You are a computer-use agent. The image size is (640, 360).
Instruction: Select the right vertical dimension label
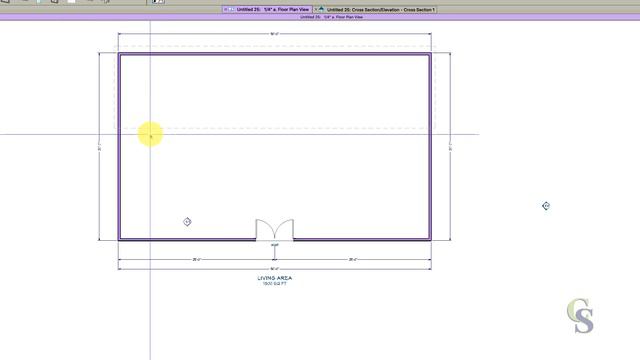(x=451, y=147)
